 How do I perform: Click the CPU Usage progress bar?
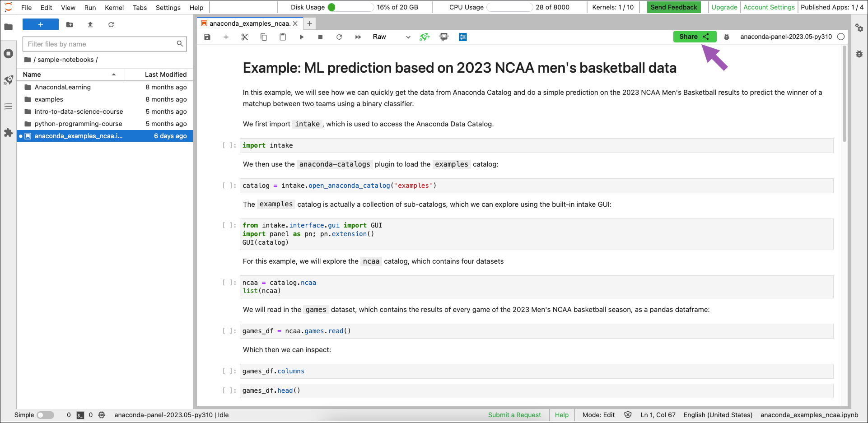510,7
